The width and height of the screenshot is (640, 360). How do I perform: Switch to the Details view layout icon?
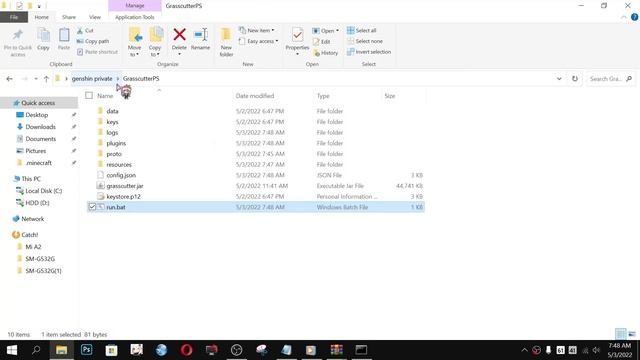point(620,334)
